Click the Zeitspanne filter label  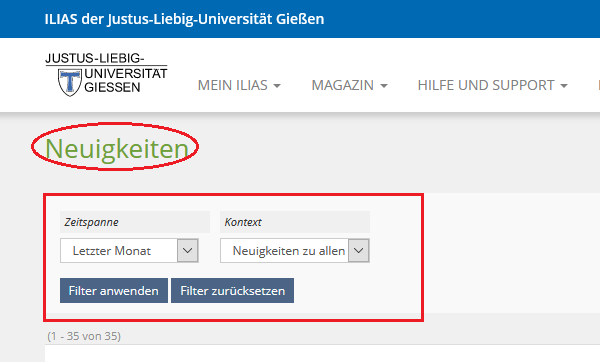(x=91, y=222)
